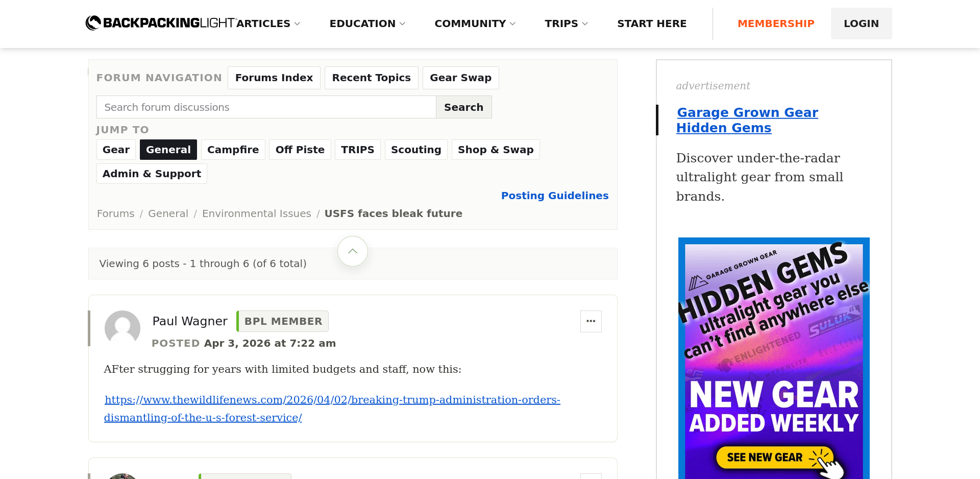This screenshot has height=479, width=980.
Task: Jump to the Gear forum
Action: pos(116,150)
